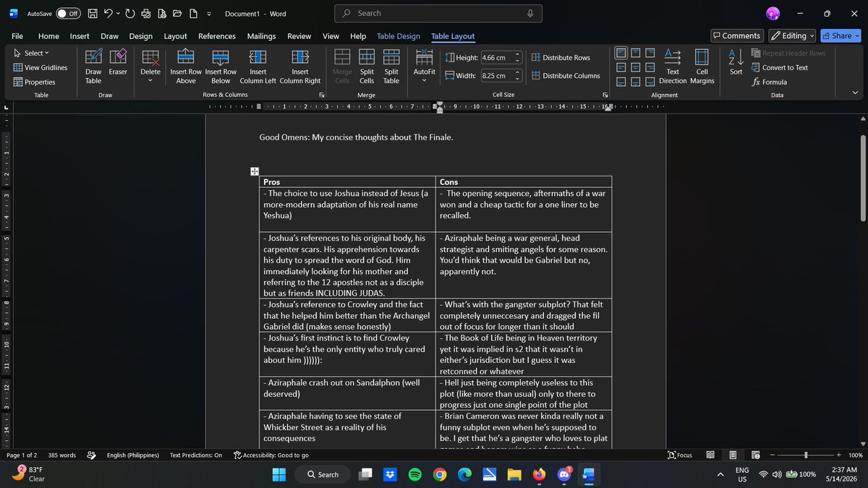This screenshot has height=488, width=868.
Task: Open Spotify from the taskbar
Action: pos(415,474)
